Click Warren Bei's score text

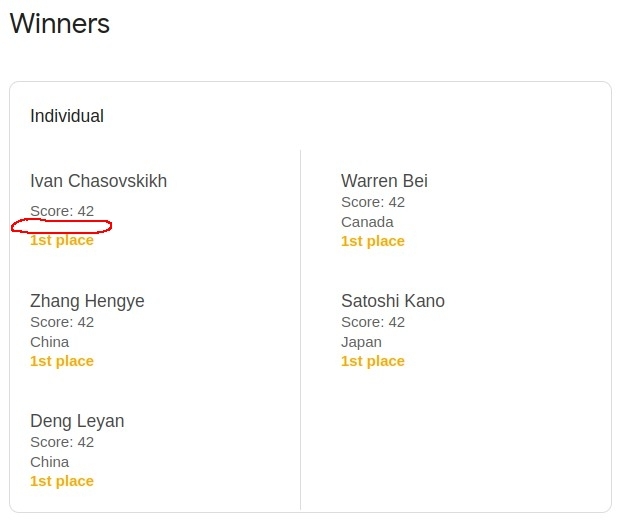click(x=373, y=202)
